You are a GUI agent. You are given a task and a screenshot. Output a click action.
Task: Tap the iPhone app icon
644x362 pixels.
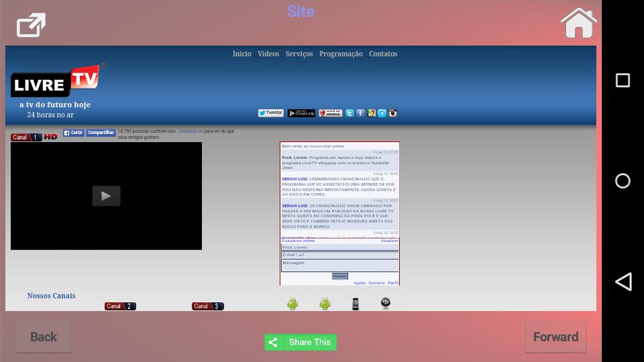(x=356, y=304)
